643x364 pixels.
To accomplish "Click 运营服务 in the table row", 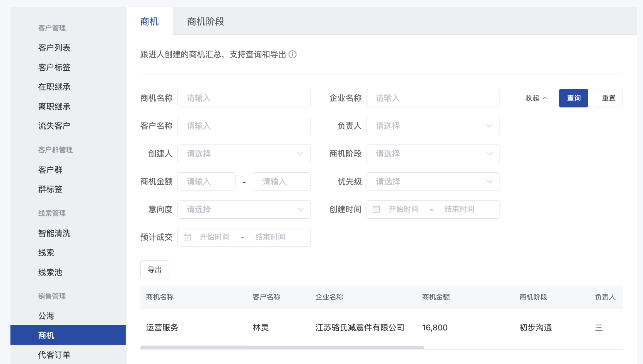I will click(162, 328).
